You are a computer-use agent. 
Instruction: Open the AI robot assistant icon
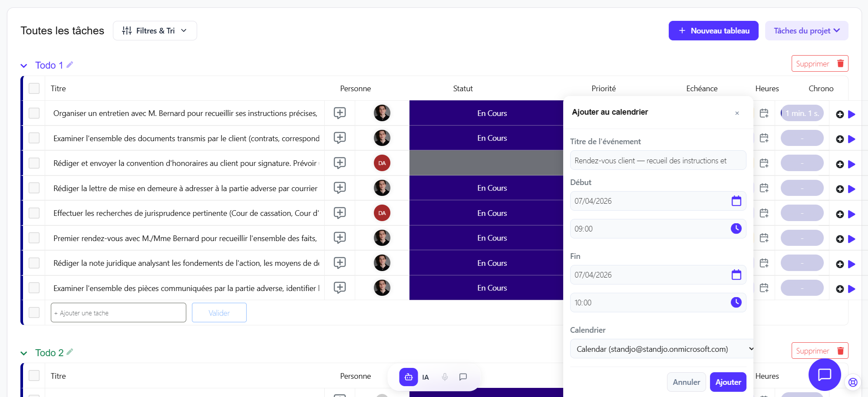[409, 377]
